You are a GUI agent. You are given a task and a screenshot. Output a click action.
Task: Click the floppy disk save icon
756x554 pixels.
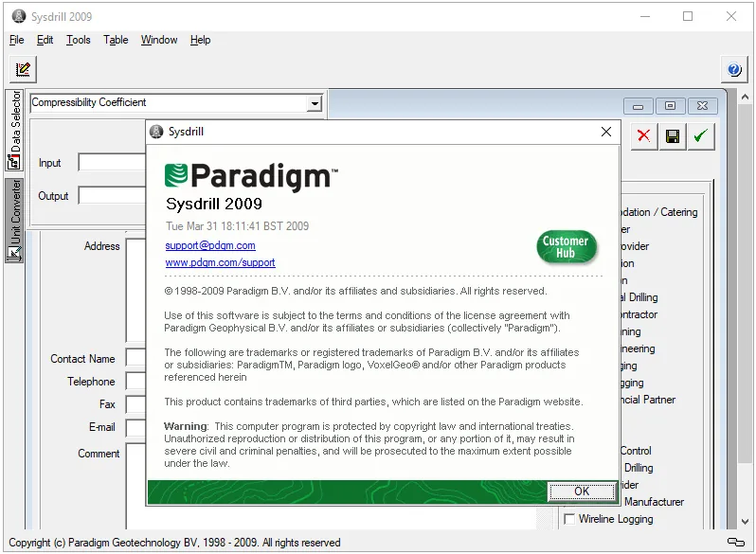click(672, 136)
